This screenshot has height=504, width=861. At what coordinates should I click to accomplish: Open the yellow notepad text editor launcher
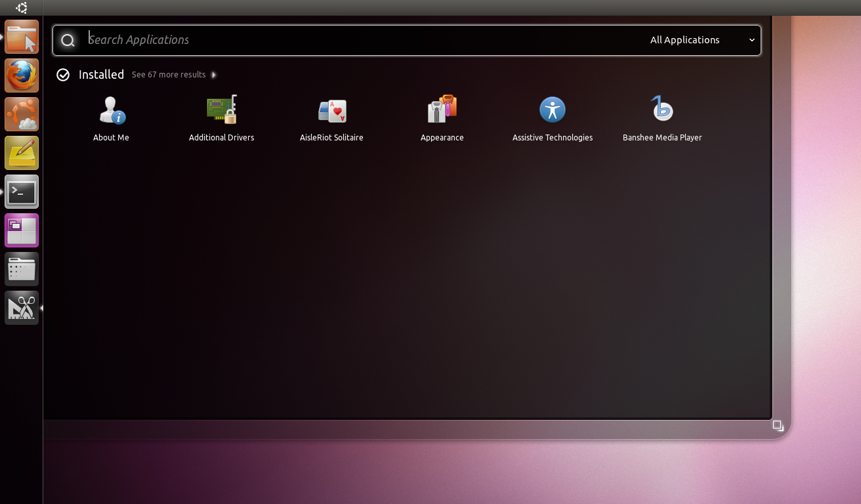click(22, 153)
